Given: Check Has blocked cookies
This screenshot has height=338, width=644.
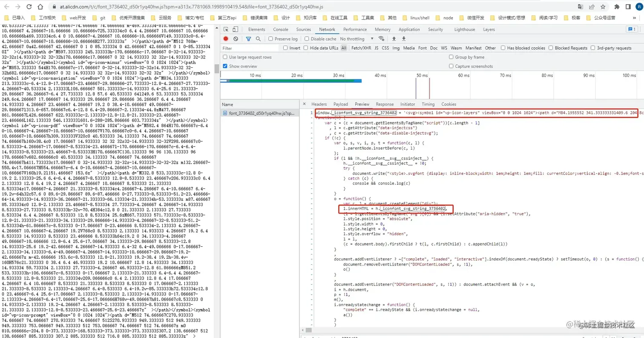Looking at the screenshot, I should pyautogui.click(x=503, y=48).
